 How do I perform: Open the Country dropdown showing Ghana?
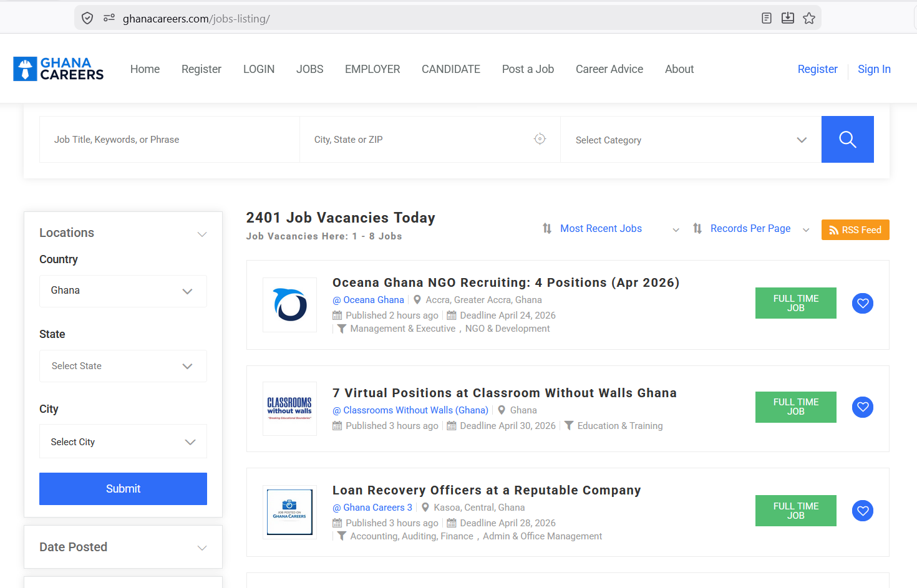pos(123,291)
